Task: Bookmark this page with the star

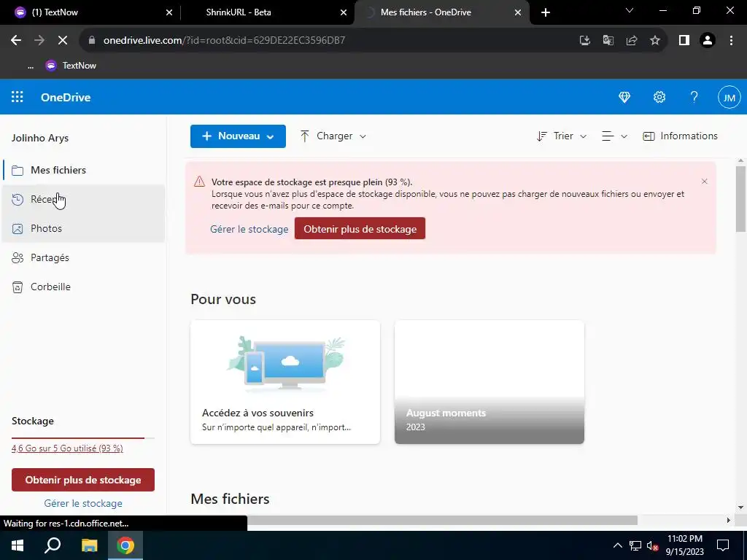Action: coord(655,41)
